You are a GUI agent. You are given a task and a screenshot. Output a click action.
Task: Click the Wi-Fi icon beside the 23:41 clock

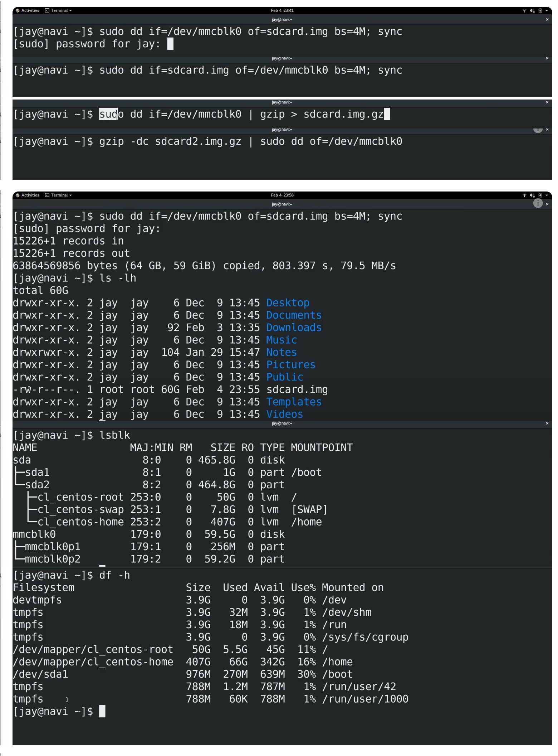(524, 11)
